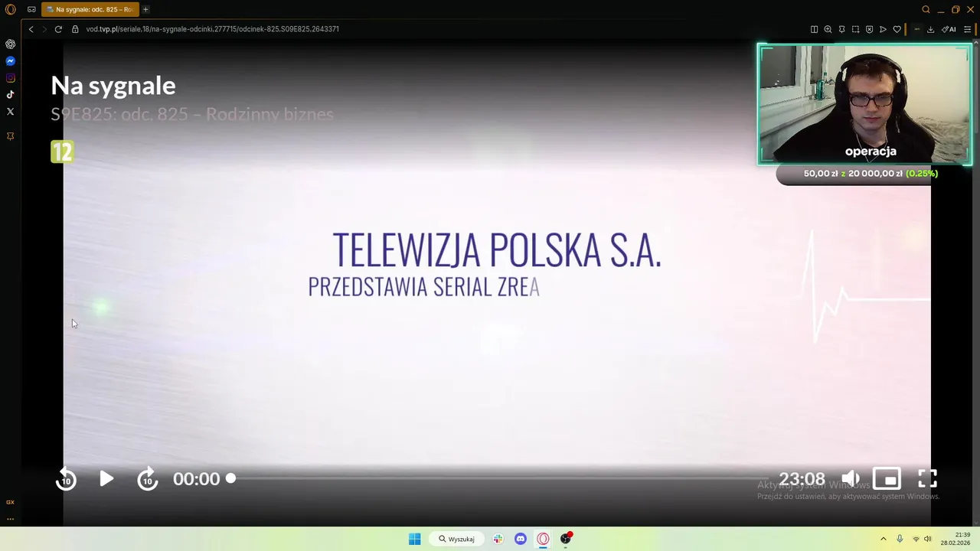This screenshot has width=980, height=551.
Task: Open the browser downloads panel
Action: pos(930,29)
